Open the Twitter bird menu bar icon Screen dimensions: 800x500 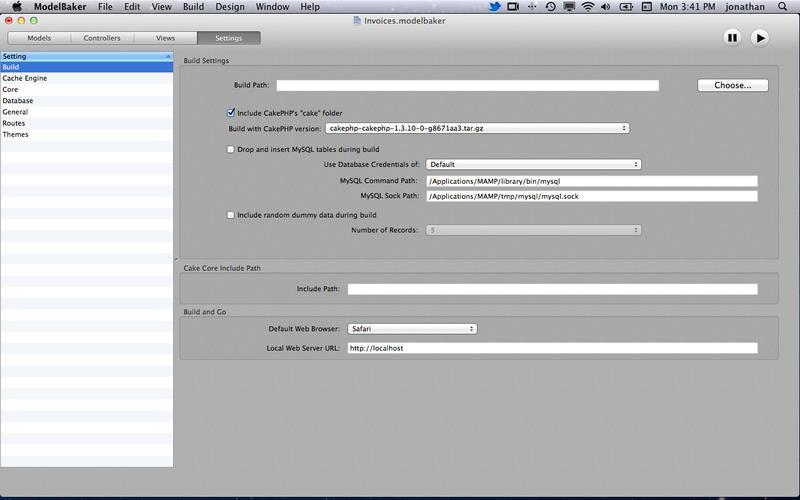point(494,7)
